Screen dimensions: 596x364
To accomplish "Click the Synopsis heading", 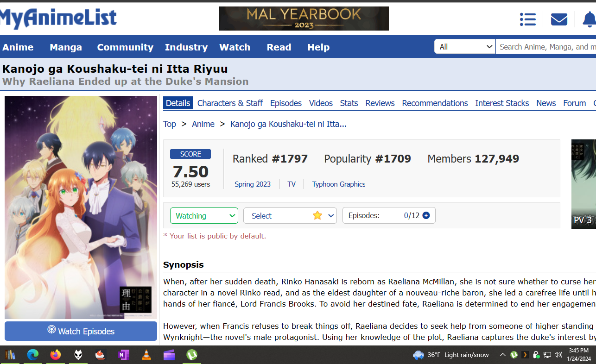I will [184, 265].
